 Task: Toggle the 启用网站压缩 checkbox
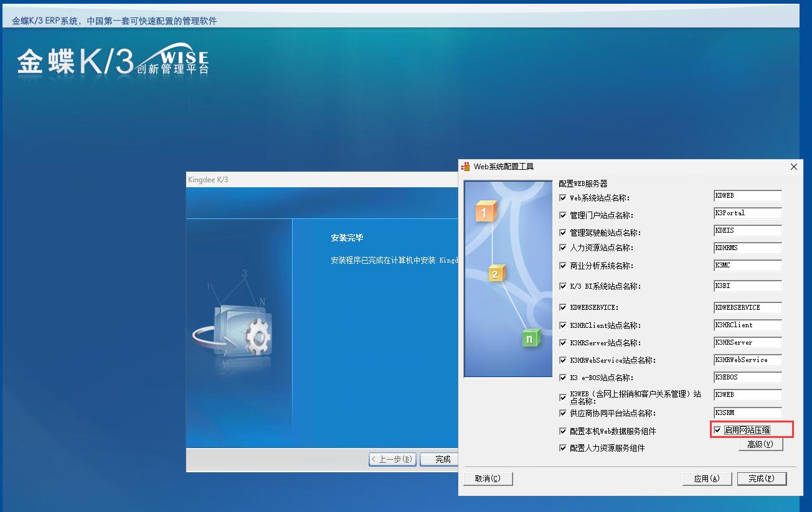point(717,430)
